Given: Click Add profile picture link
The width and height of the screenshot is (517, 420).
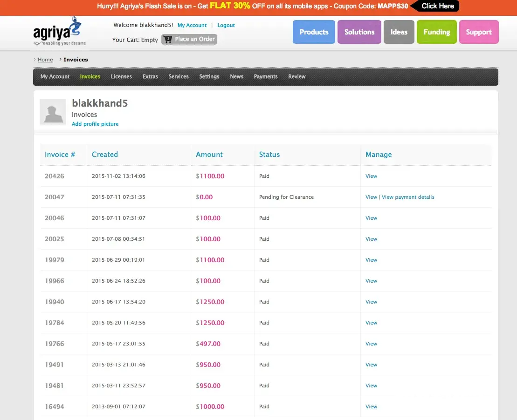Looking at the screenshot, I should click(95, 124).
